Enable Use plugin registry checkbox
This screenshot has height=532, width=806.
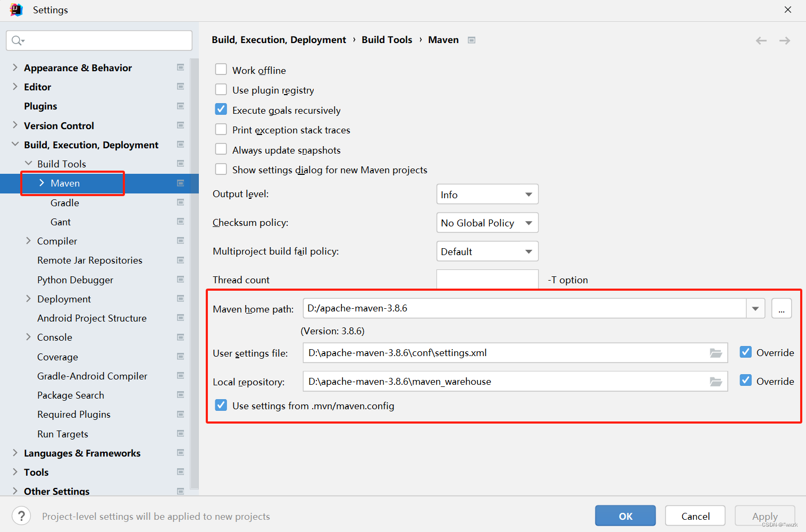(x=221, y=89)
